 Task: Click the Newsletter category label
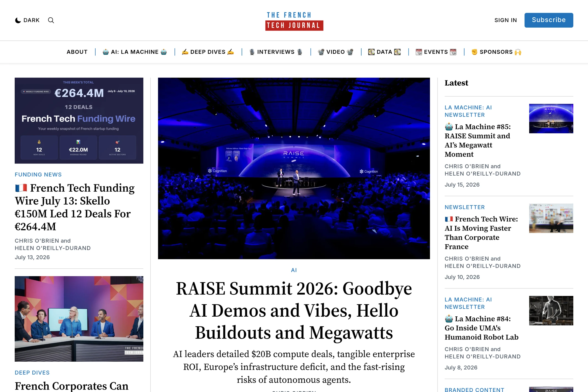pyautogui.click(x=465, y=207)
